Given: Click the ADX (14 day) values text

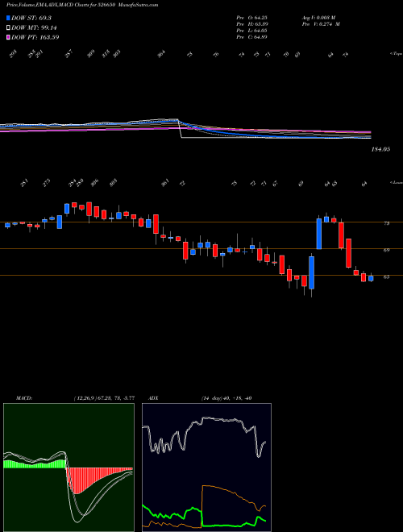Looking at the screenshot, I should tap(226, 398).
